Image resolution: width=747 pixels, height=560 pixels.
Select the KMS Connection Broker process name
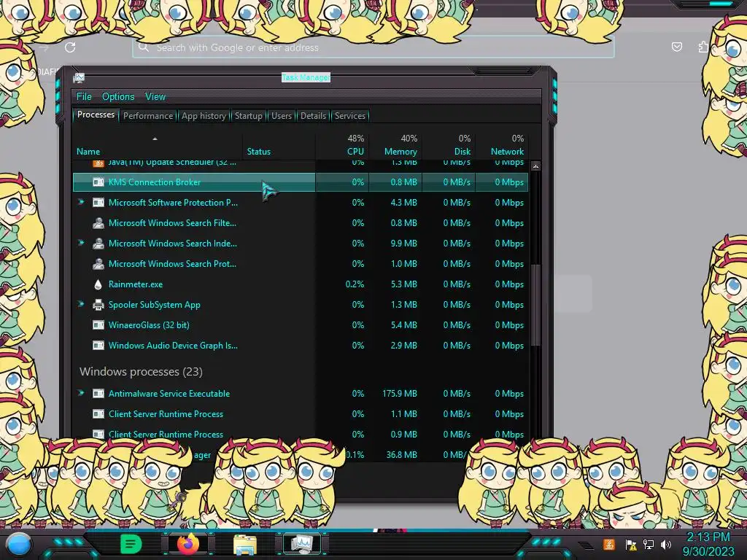click(155, 182)
